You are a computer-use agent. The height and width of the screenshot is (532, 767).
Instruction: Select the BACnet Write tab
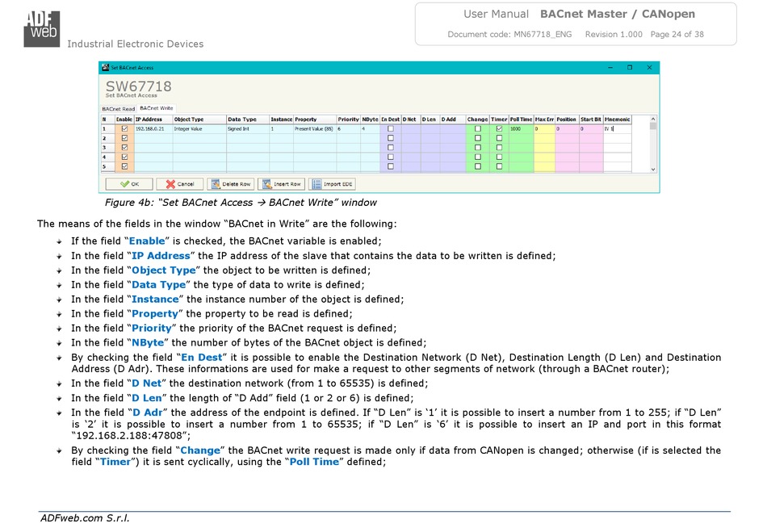[157, 108]
